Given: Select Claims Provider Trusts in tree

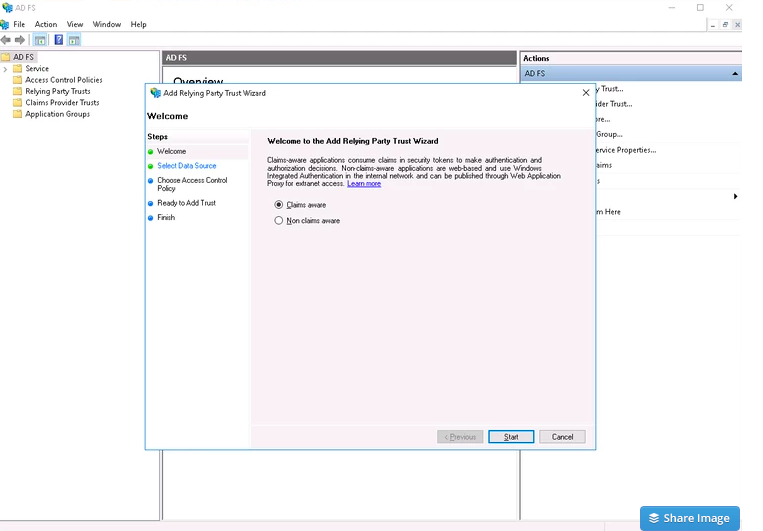Looking at the screenshot, I should (x=62, y=103).
